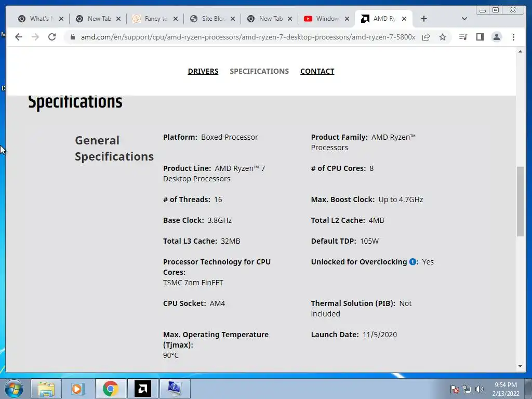Open the Chrome profile menu
This screenshot has width=532, height=399.
click(x=496, y=37)
